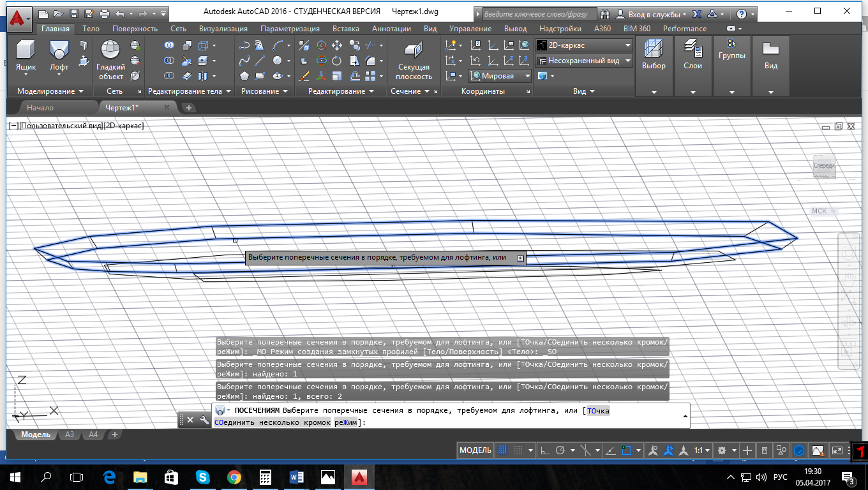Image resolution: width=868 pixels, height=490 pixels.
Task: Click the Секущая плоскость section plane icon
Action: (x=414, y=50)
